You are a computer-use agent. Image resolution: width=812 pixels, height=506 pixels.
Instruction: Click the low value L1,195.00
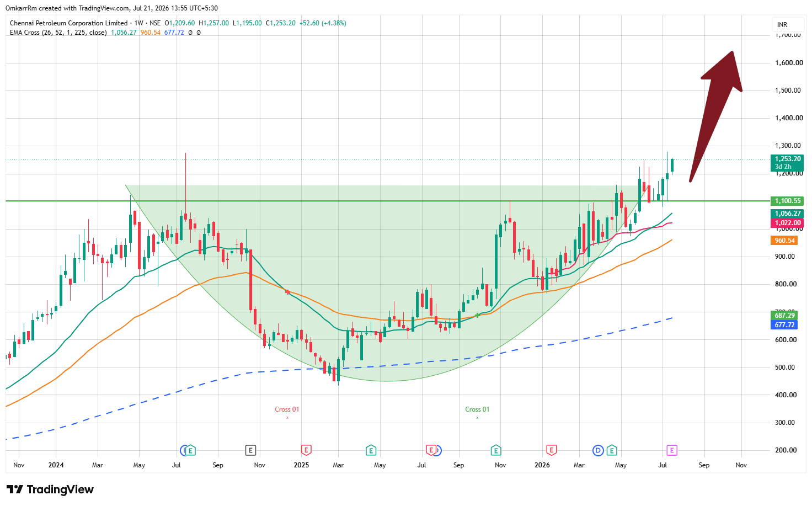coord(247,23)
